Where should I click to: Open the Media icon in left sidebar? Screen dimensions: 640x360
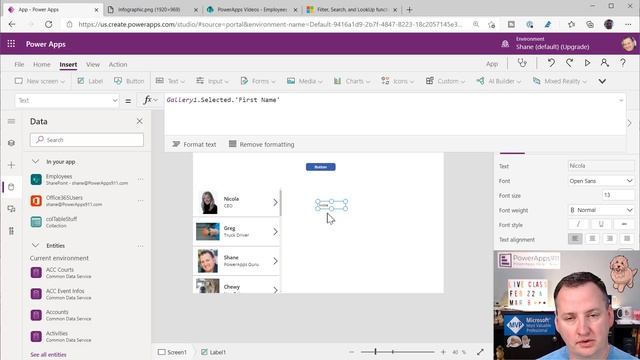pos(11,209)
